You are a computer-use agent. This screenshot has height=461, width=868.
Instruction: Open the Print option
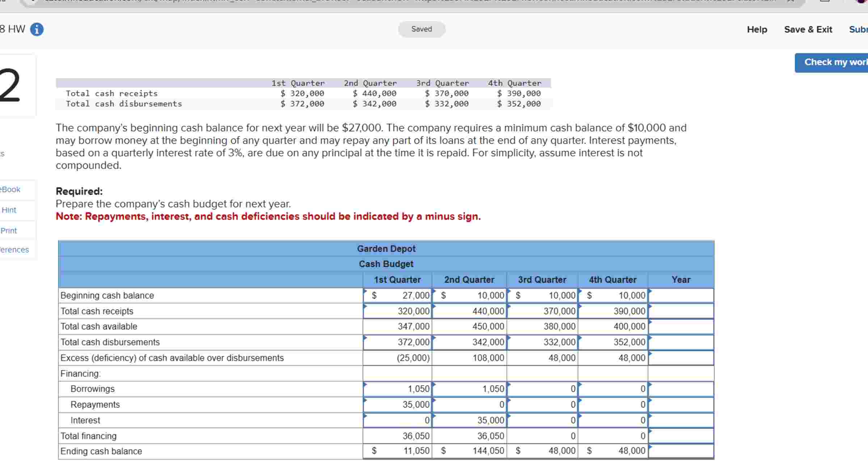coord(9,230)
